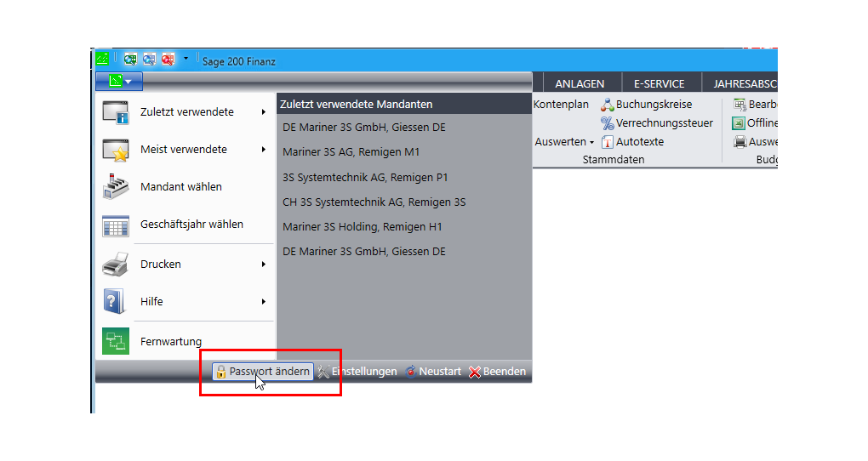Screen dimensions: 868x461
Task: Click the Auswerten printer icon in Budget group
Action: pyautogui.click(x=740, y=142)
